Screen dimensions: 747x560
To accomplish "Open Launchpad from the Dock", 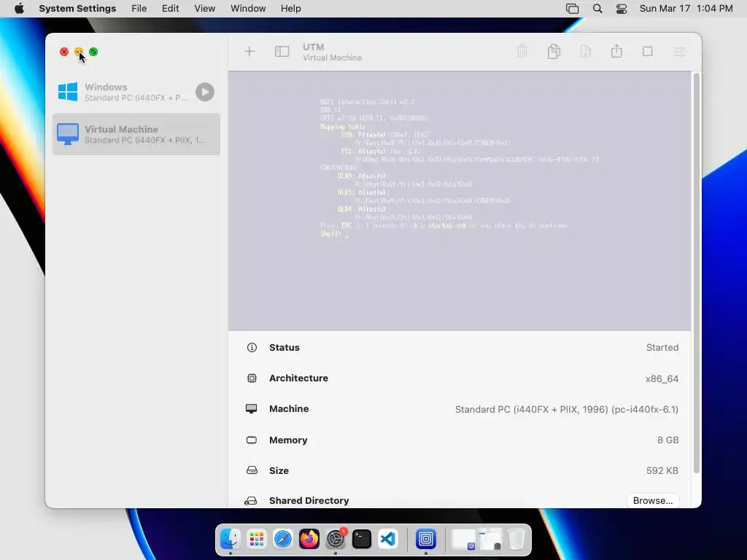I will pyautogui.click(x=257, y=539).
